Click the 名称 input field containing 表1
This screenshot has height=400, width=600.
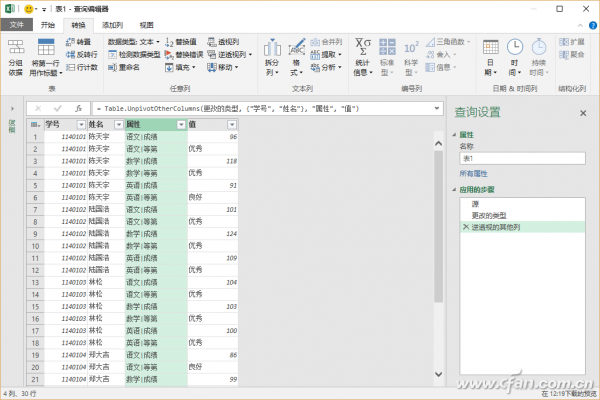(520, 158)
